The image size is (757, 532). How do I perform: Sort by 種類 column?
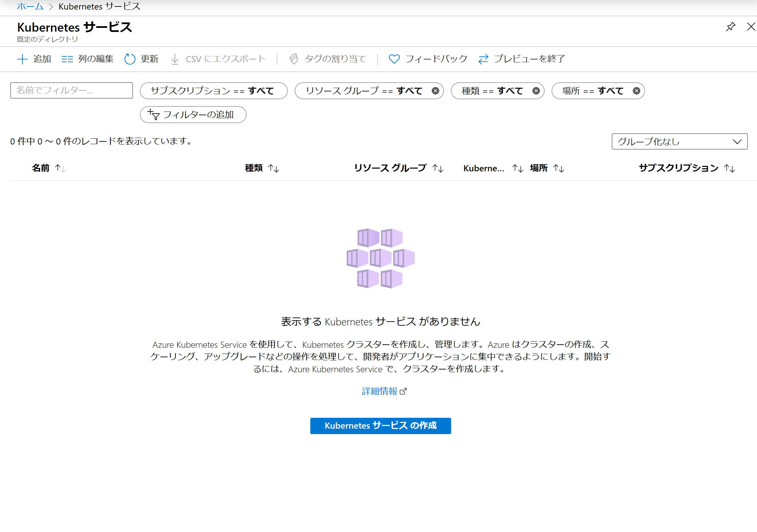pos(262,168)
